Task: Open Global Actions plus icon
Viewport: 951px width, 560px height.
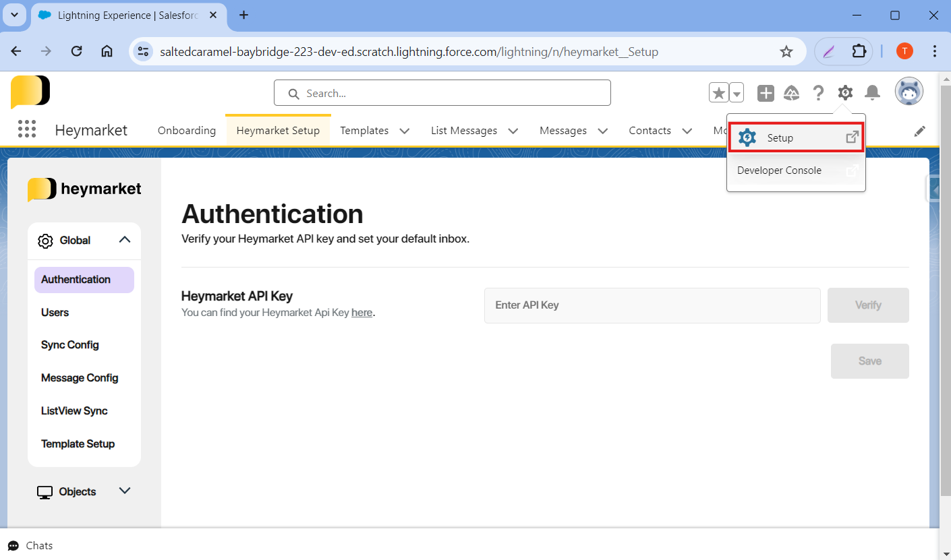Action: 766,93
